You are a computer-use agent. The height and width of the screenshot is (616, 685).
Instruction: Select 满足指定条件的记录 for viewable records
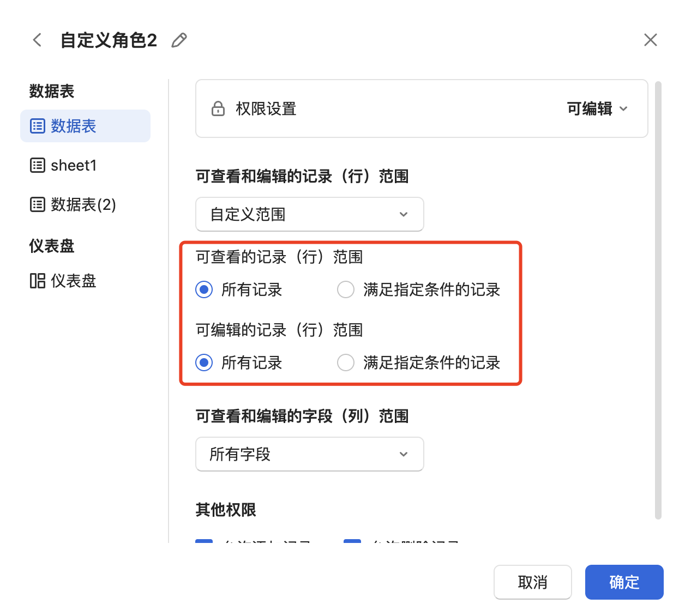[x=346, y=289]
